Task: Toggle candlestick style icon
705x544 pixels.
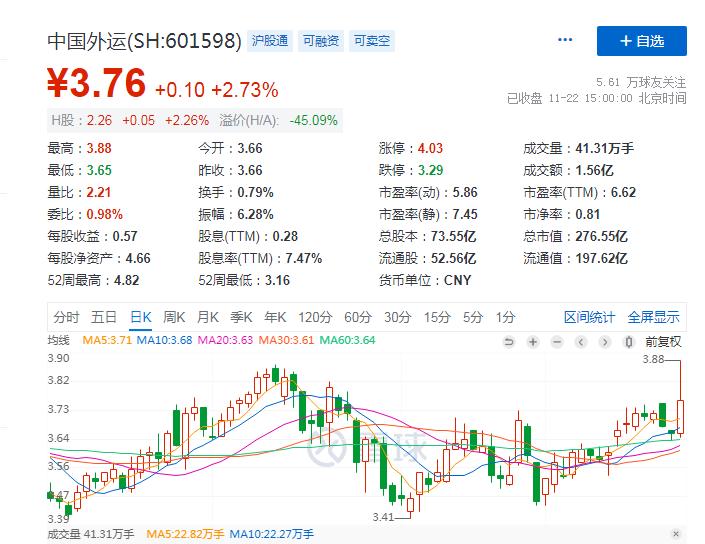Action: 629,342
